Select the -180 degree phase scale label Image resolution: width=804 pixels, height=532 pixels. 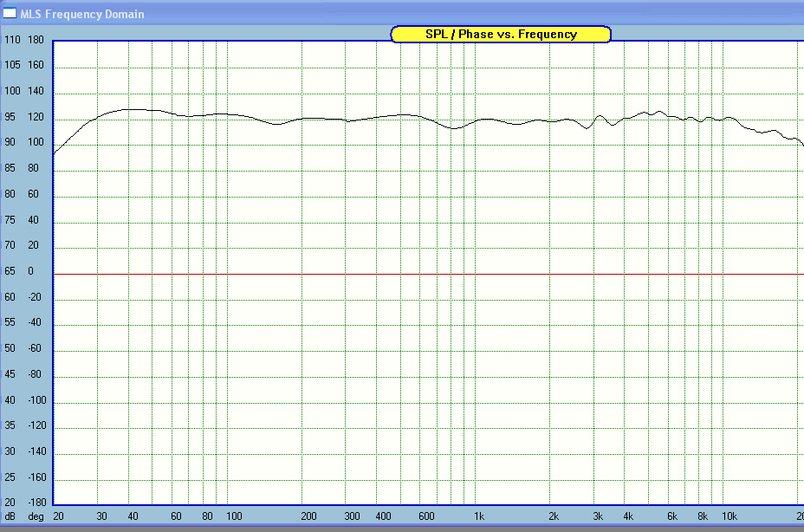37,502
